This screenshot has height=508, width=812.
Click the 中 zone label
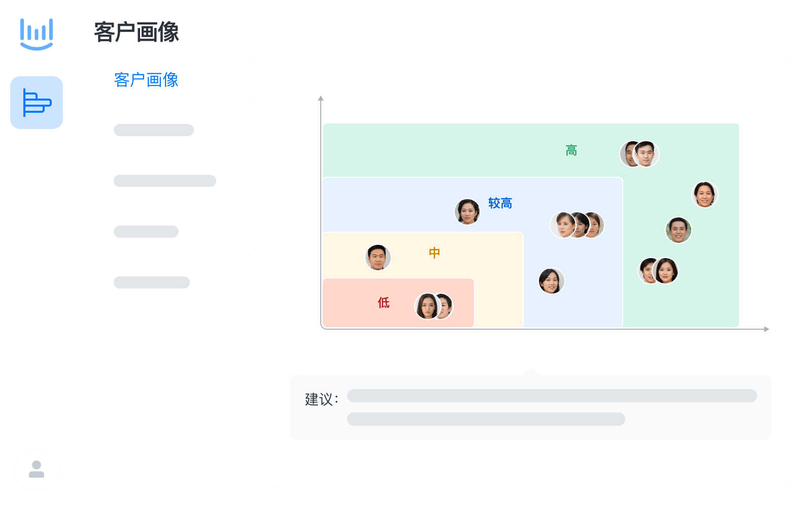coord(434,252)
